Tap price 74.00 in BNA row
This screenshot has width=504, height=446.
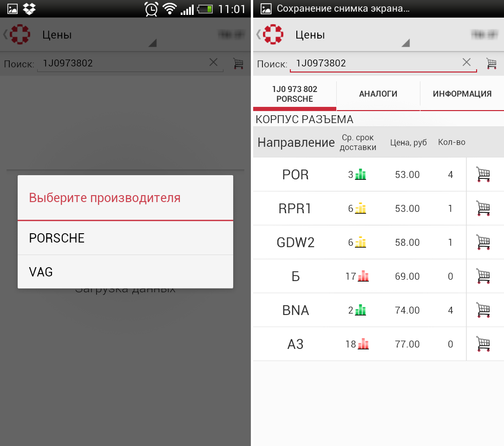pyautogui.click(x=407, y=310)
